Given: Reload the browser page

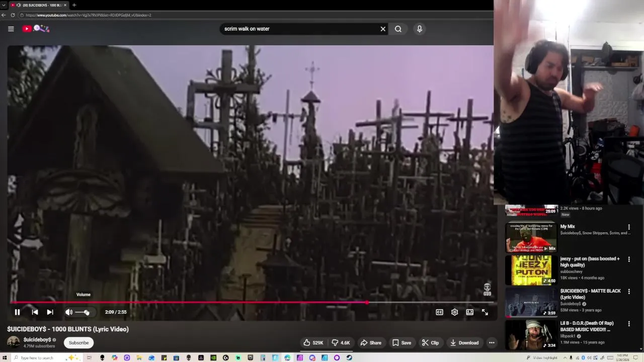Looking at the screenshot, I should pos(13,15).
